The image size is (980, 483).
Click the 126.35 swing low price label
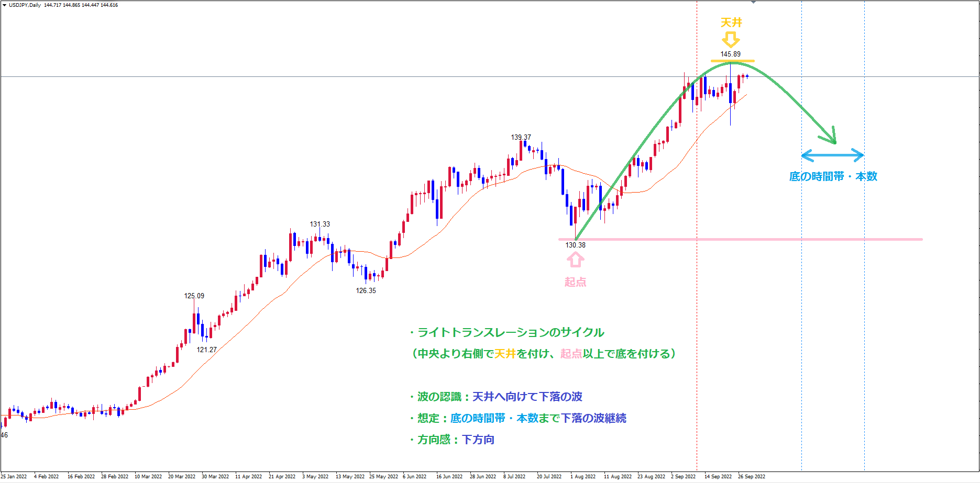[x=366, y=290]
